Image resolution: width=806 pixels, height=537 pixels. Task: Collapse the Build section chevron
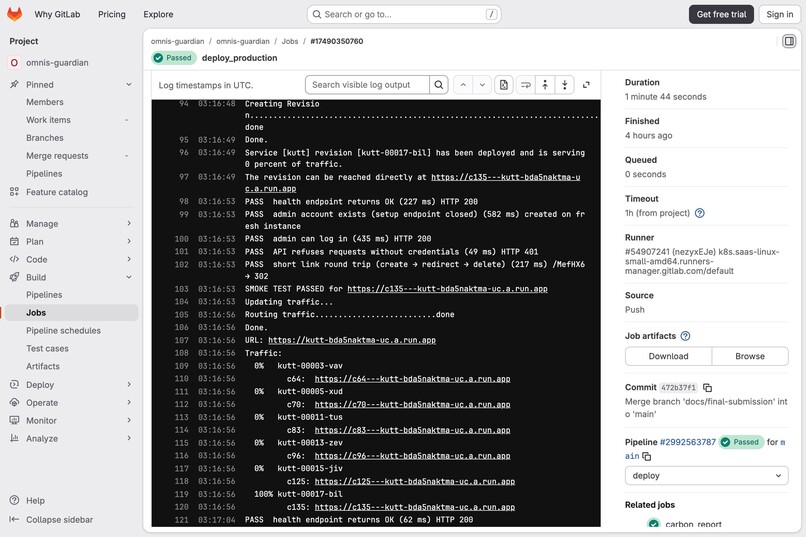tap(129, 277)
